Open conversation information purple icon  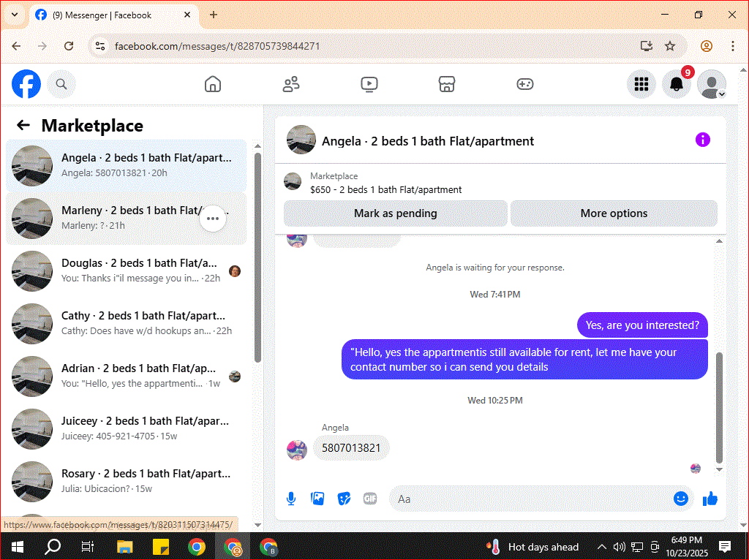703,140
